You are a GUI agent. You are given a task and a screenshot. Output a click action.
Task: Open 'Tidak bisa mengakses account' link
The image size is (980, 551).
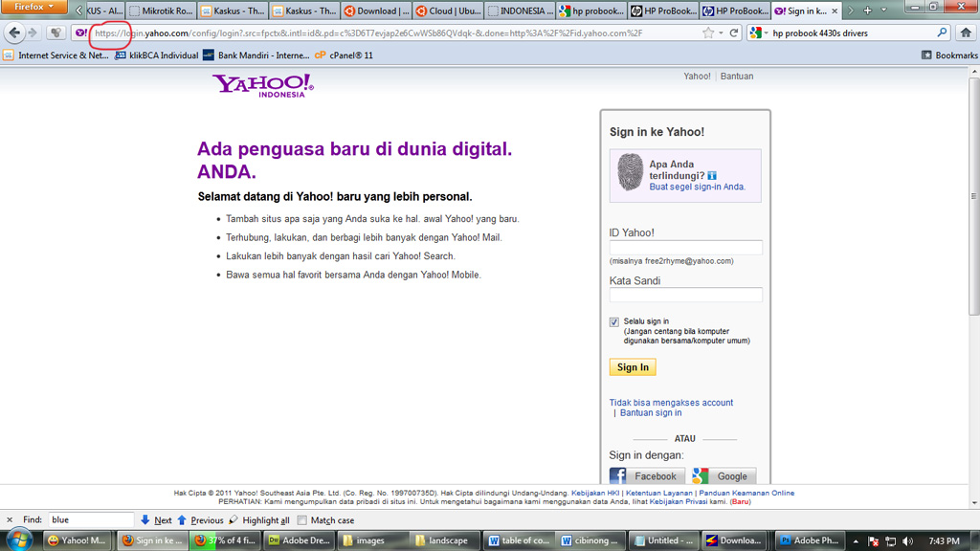[671, 403]
